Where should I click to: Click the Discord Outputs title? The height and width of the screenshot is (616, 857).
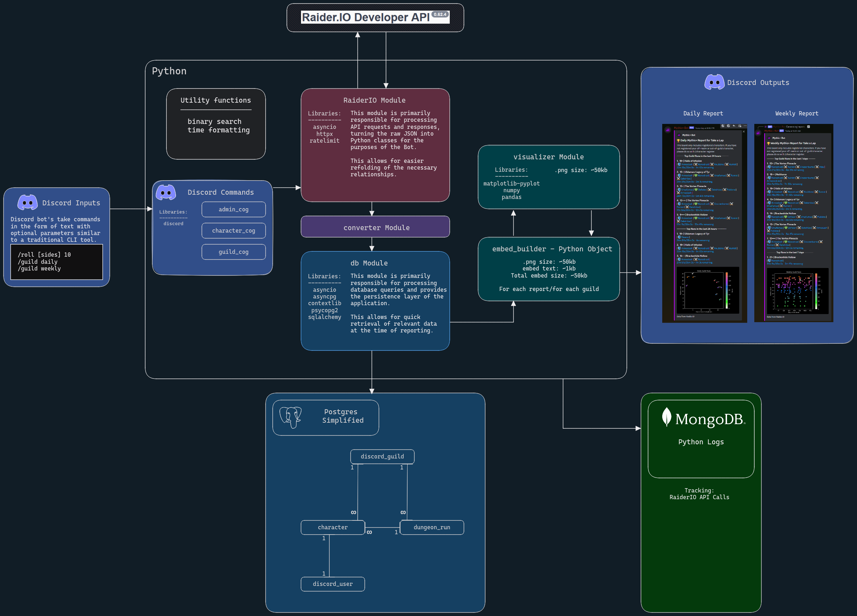pos(759,82)
